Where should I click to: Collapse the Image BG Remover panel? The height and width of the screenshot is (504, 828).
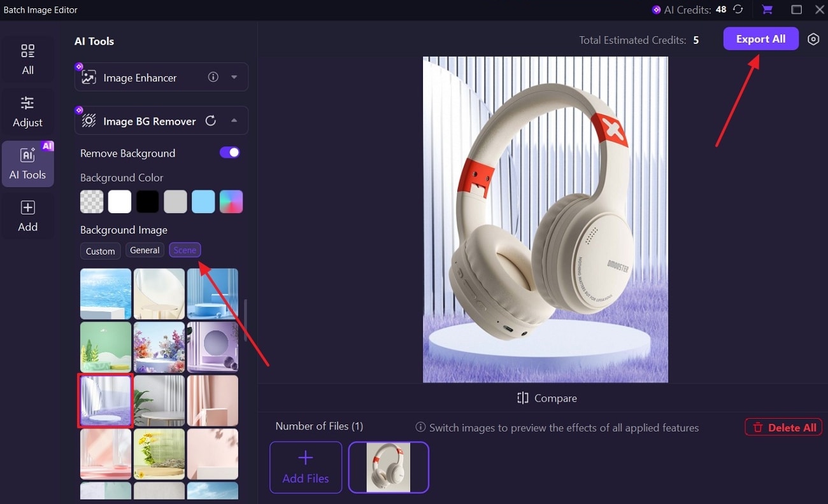[x=234, y=120]
